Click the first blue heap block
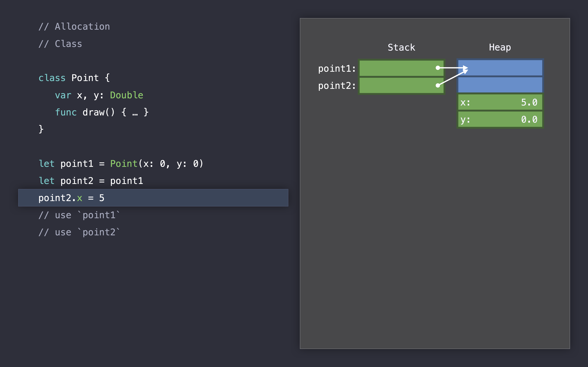The height and width of the screenshot is (367, 588). point(503,68)
